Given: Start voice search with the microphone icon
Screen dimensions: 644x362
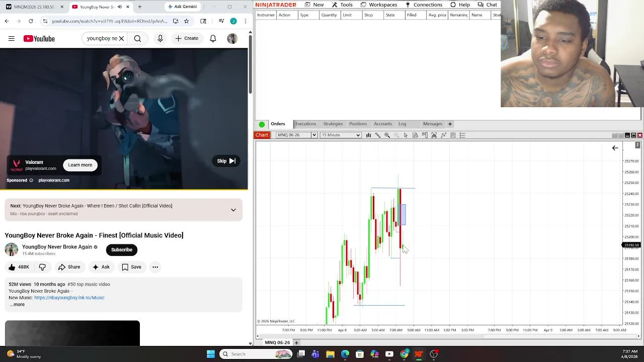Looking at the screenshot, I should [x=160, y=38].
